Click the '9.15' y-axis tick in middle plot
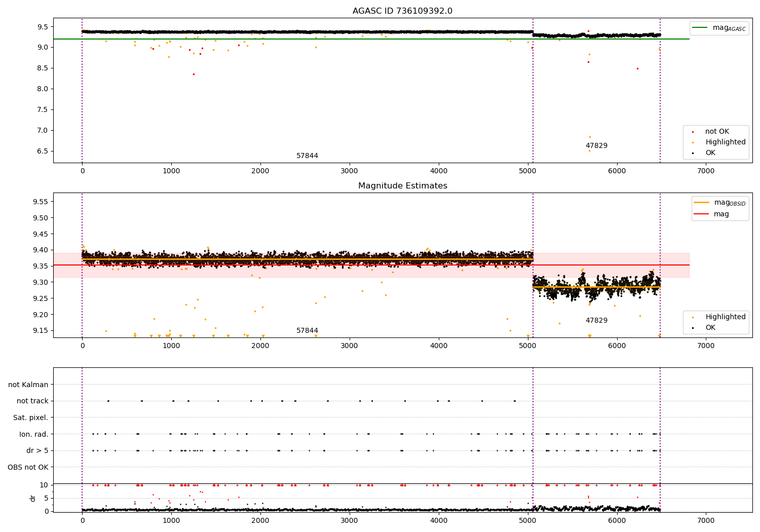 (41, 331)
